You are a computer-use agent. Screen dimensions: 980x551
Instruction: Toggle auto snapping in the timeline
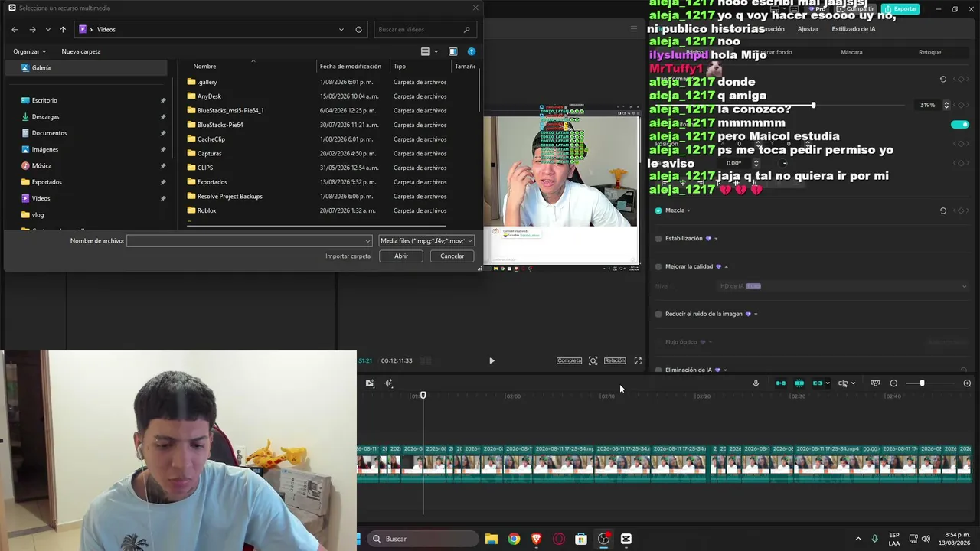pyautogui.click(x=799, y=383)
